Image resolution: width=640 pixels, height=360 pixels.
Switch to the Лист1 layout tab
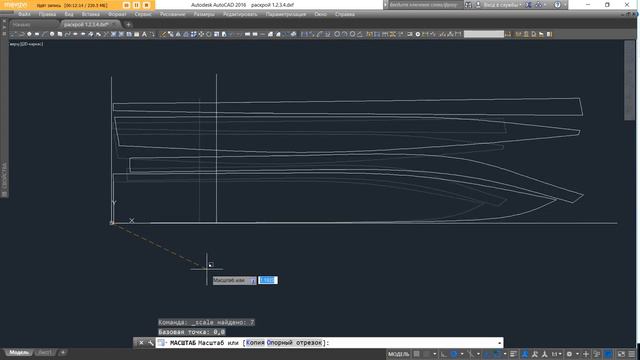pyautogui.click(x=44, y=352)
